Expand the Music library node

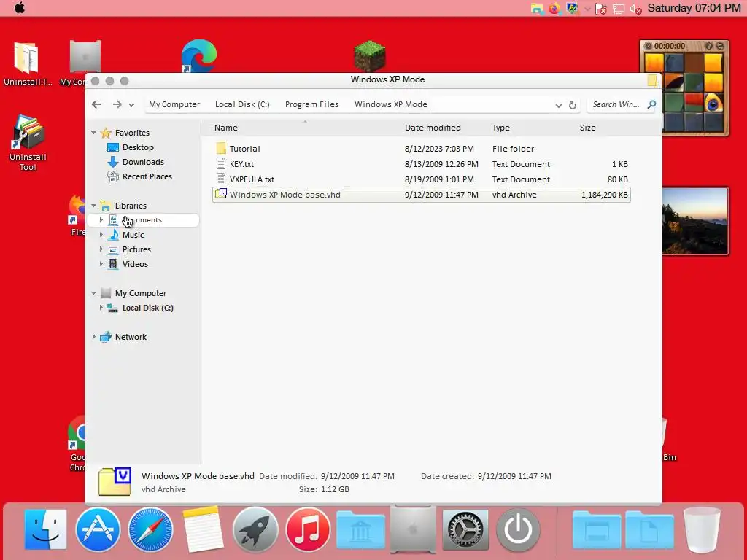coord(101,234)
